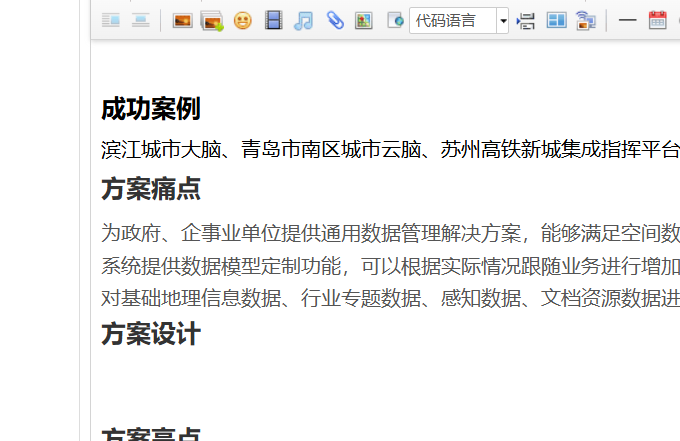This screenshot has height=441, width=680.
Task: Select the image center alignment icon
Action: point(141,20)
